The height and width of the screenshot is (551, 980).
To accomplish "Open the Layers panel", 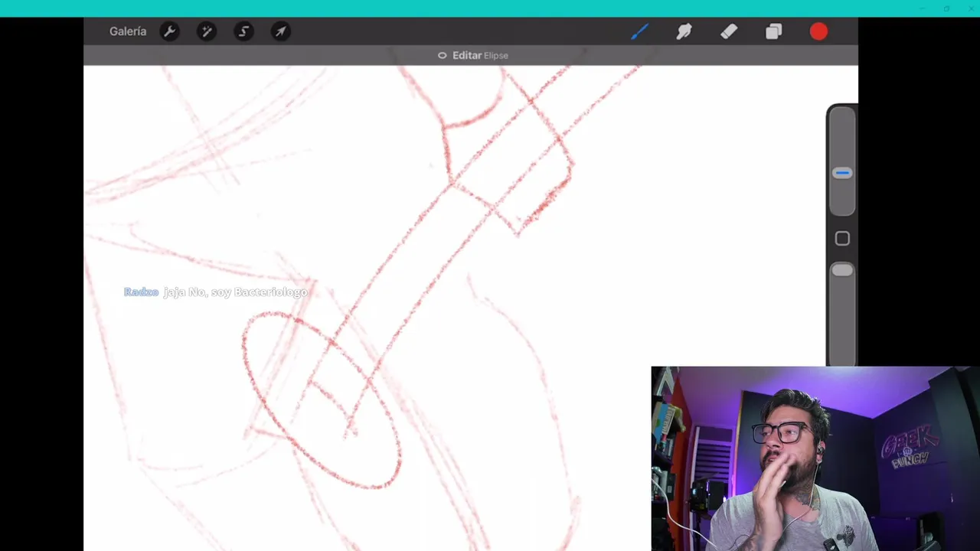I will point(773,31).
